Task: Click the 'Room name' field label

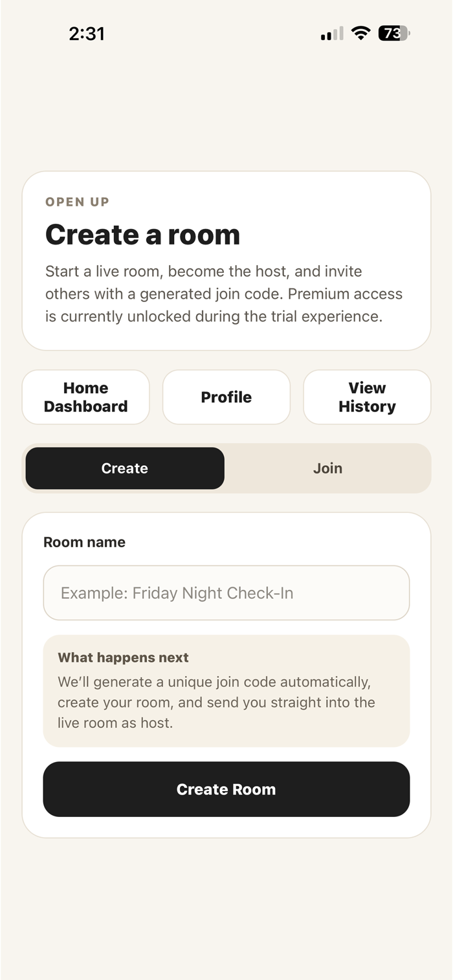Action: (84, 542)
